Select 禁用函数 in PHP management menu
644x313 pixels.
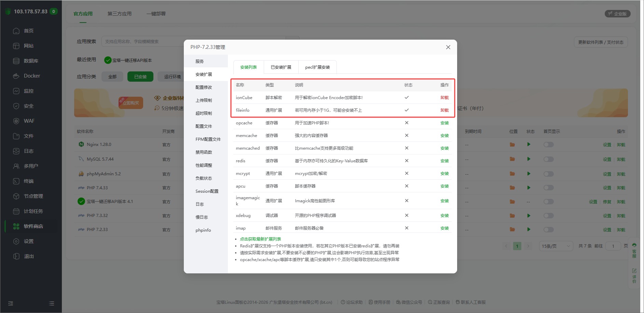pos(204,152)
